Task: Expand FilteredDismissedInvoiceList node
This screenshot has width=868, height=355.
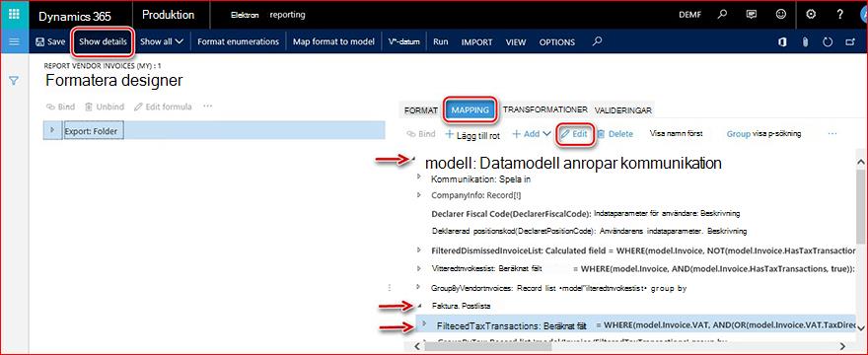Action: [x=419, y=250]
